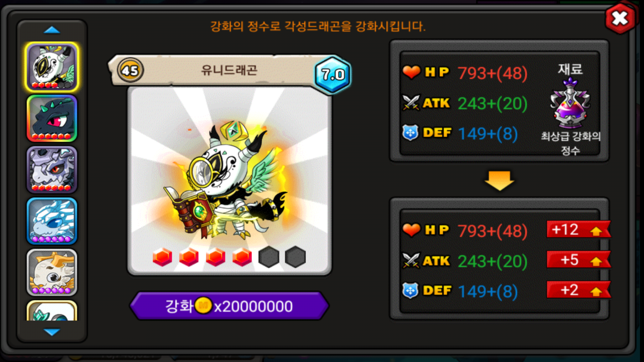Tap the blue hexagon 7.0 grade badge

pos(333,74)
